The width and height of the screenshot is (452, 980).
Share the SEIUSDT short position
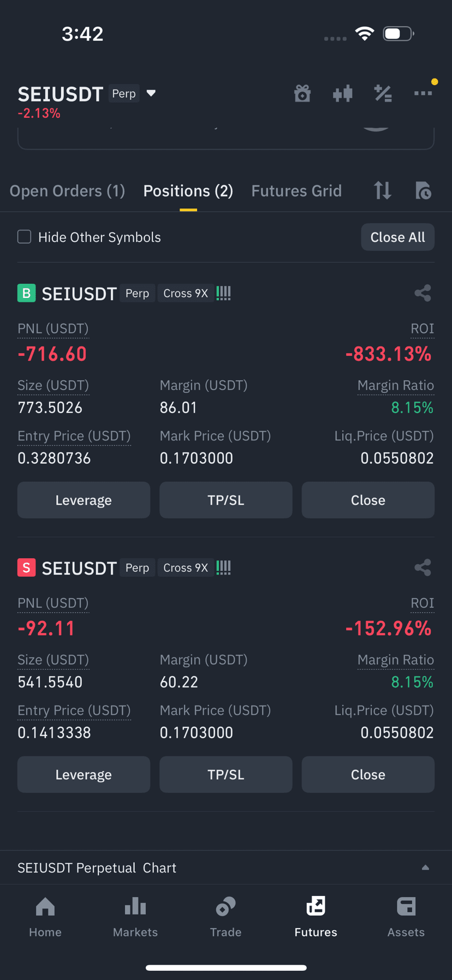pyautogui.click(x=423, y=567)
